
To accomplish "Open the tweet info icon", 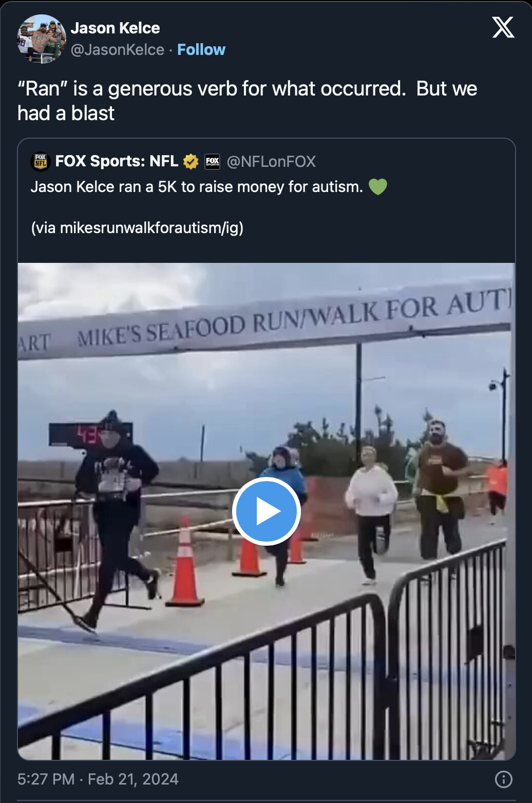I will 503,779.
